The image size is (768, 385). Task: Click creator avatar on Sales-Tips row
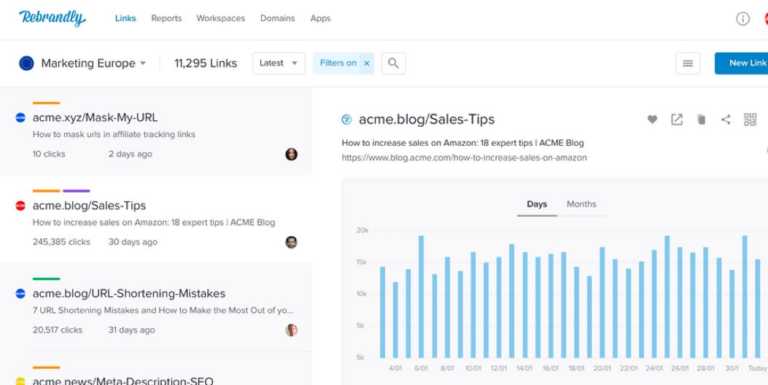click(291, 242)
